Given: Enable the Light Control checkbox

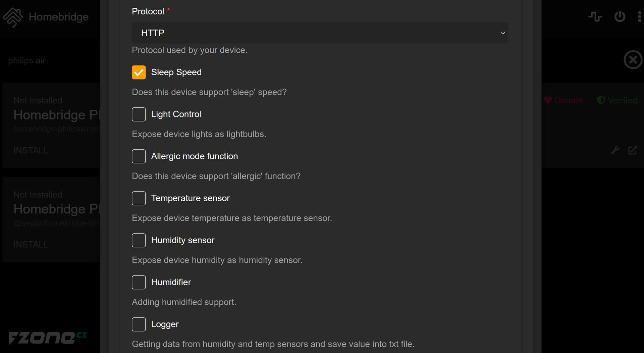Looking at the screenshot, I should [139, 114].
